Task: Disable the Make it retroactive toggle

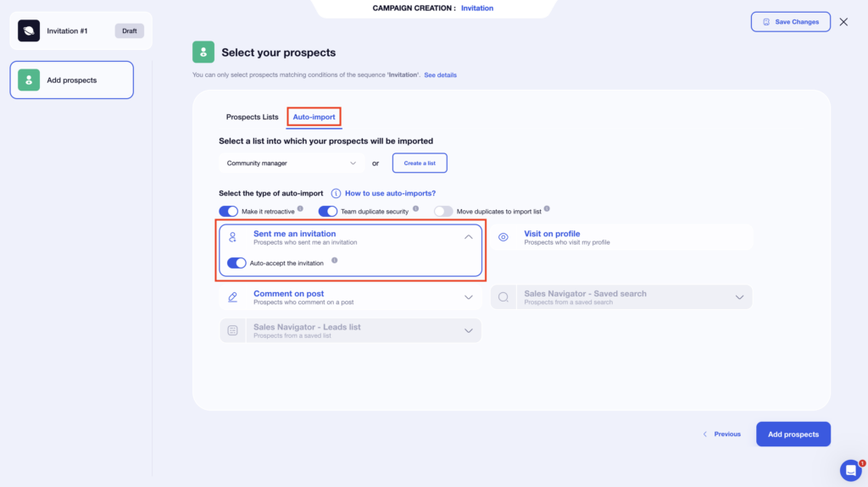Action: point(229,211)
